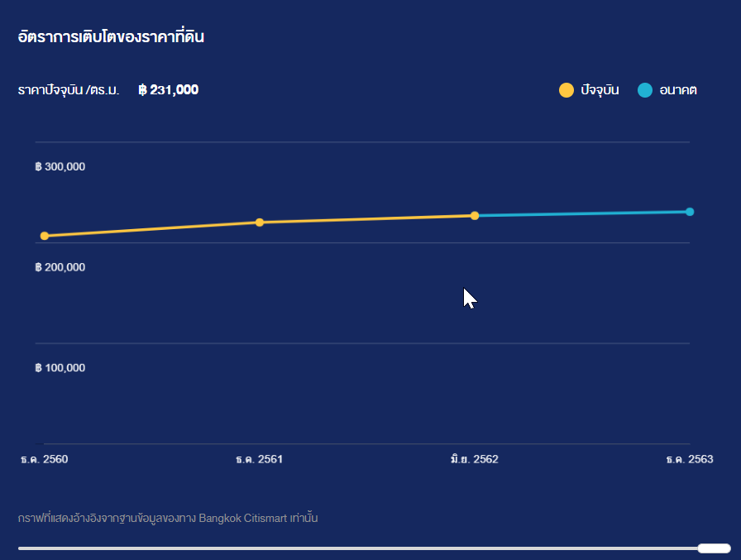Click the ฿ 300,000 y-axis label

coord(60,167)
